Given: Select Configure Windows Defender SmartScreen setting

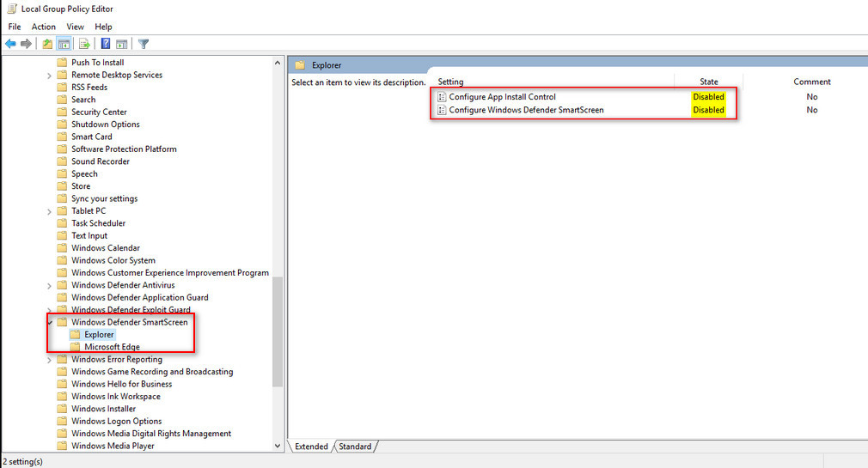Looking at the screenshot, I should tap(527, 110).
